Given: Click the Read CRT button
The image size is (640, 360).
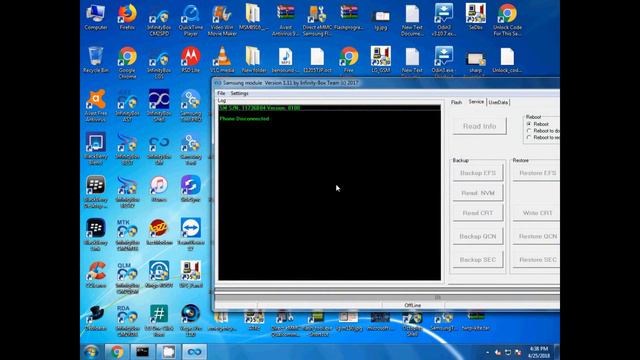Looking at the screenshot, I should pos(478,213).
